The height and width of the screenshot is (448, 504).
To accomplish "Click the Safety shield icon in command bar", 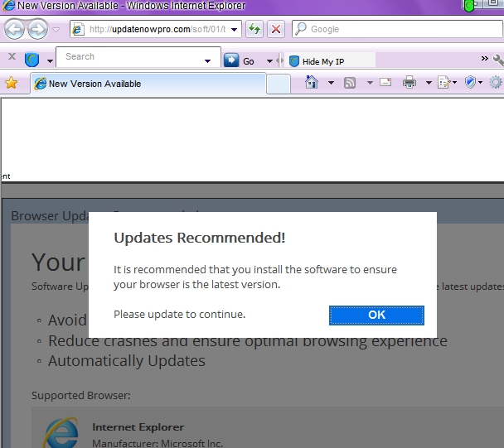I will point(469,83).
